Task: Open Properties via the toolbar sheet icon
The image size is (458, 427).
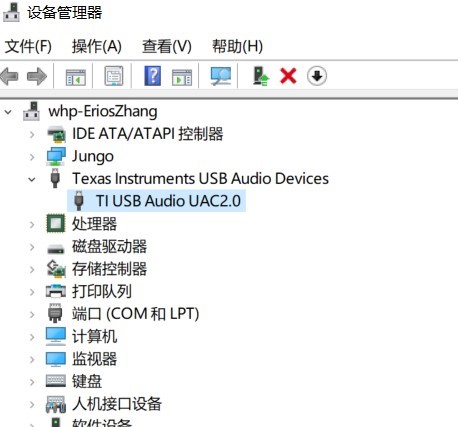Action: click(x=114, y=76)
